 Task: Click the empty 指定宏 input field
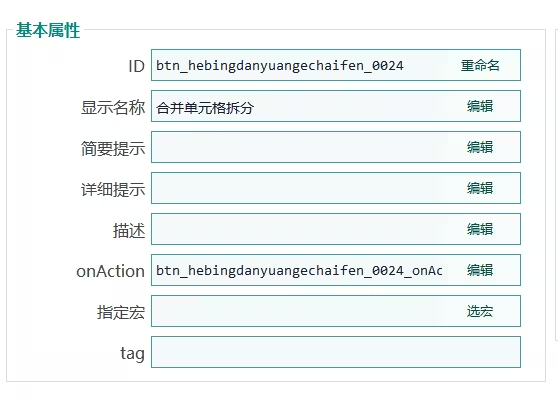click(299, 311)
